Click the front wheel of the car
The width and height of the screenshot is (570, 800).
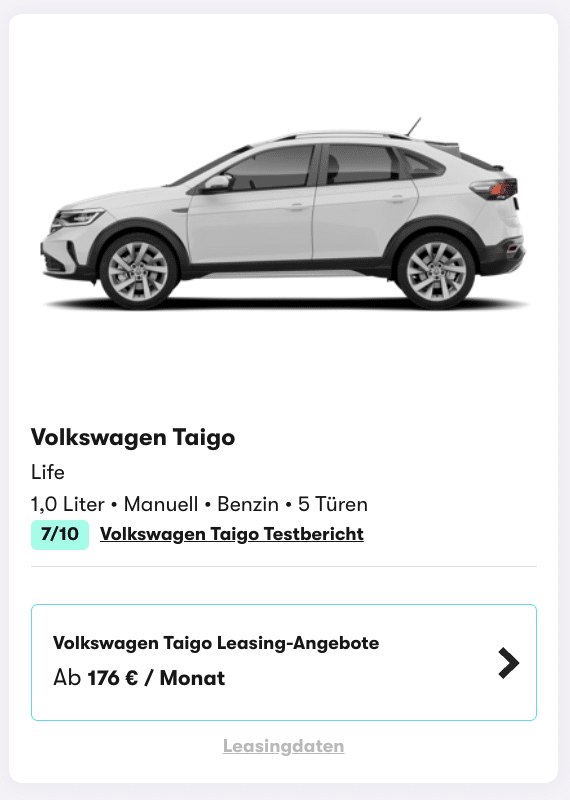click(x=138, y=271)
